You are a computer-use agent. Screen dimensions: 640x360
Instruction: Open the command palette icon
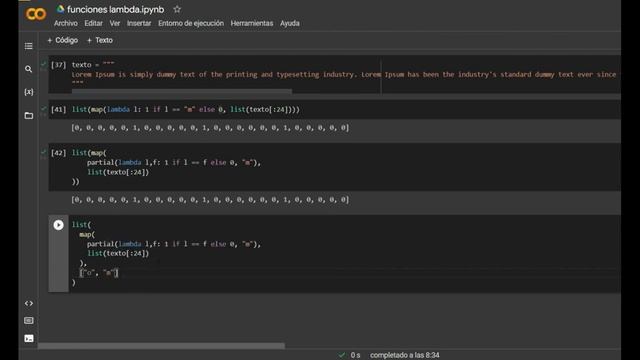29,320
